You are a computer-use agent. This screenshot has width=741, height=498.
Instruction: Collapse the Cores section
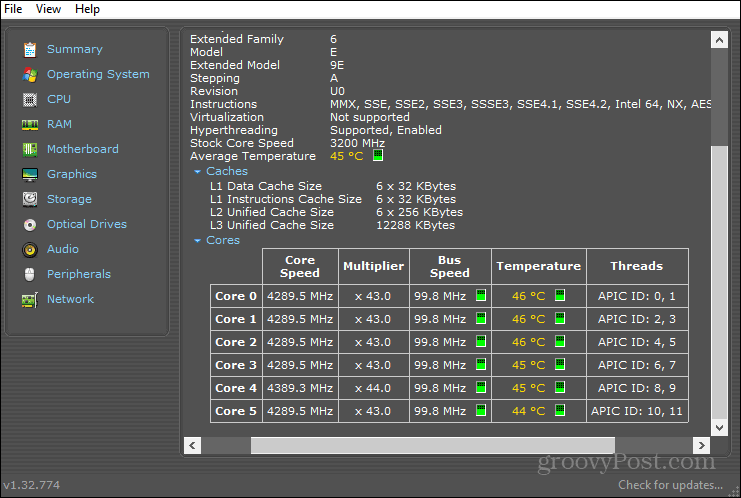click(x=197, y=241)
